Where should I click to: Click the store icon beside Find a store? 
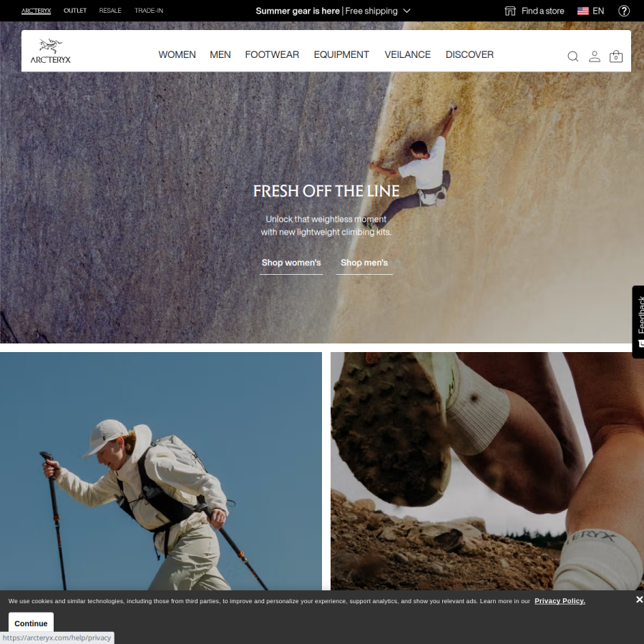[509, 11]
